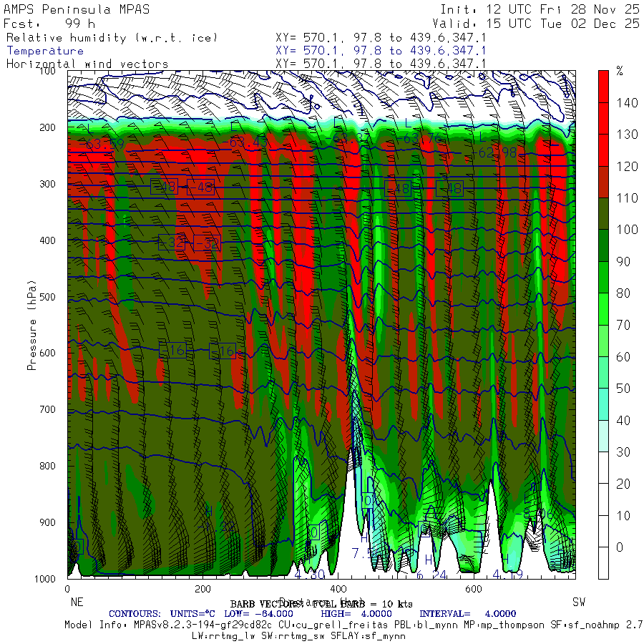Viewport: 644px width, 644px height.
Task: Click the temperature minimum label '-63.76'
Action: click(x=419, y=138)
